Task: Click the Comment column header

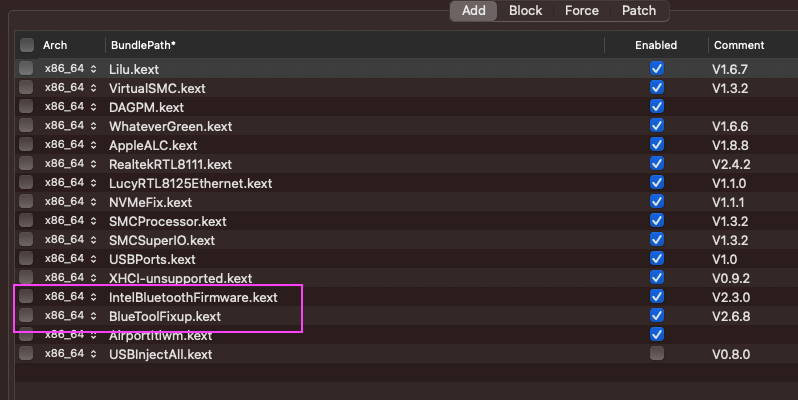Action: [x=738, y=45]
